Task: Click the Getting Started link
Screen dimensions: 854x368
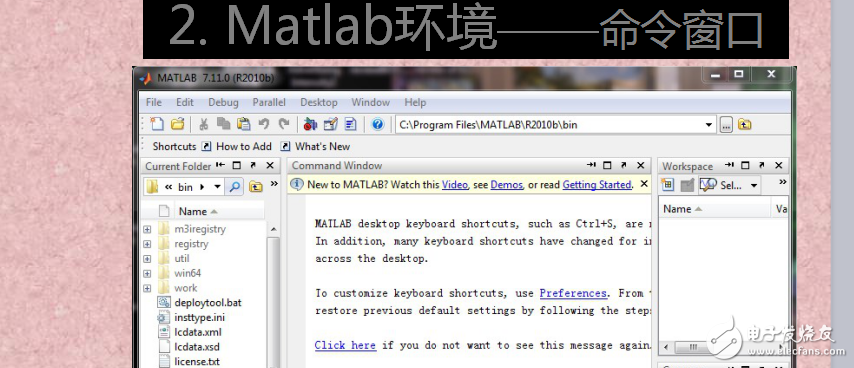Action: [597, 185]
